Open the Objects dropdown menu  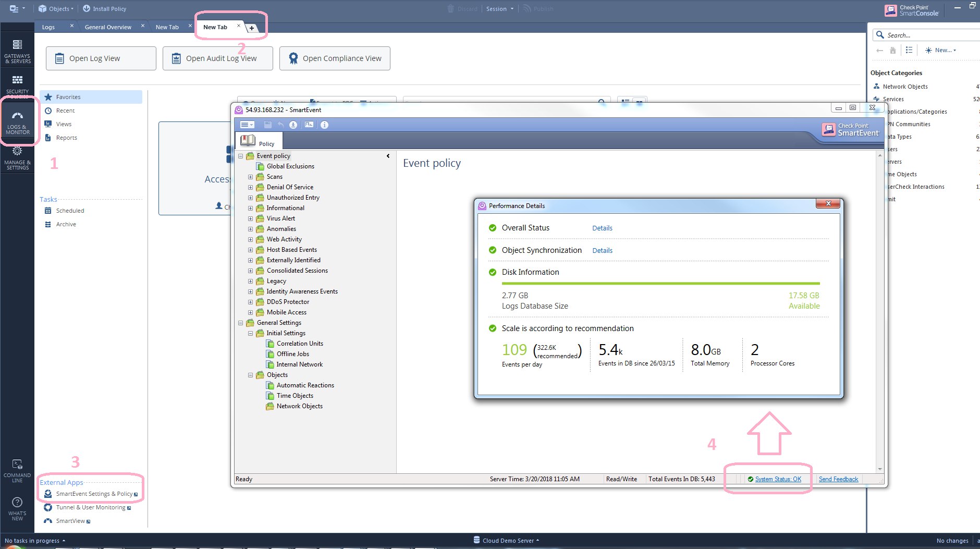coord(56,9)
